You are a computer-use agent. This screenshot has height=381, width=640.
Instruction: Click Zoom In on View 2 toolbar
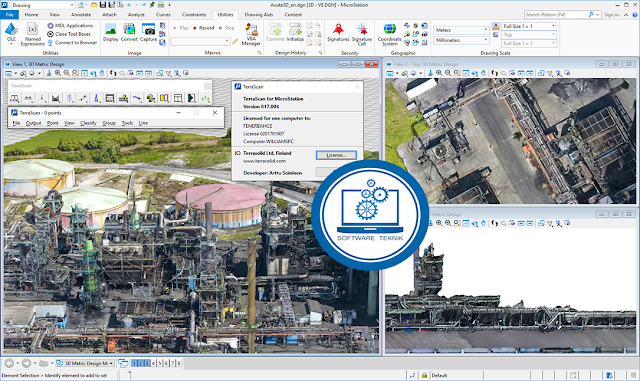pyautogui.click(x=439, y=73)
